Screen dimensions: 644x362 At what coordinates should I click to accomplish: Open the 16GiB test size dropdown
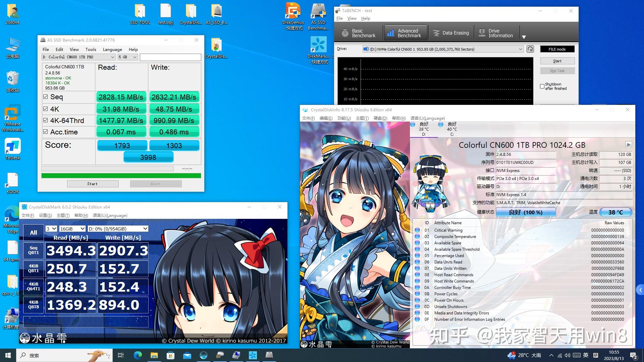72,229
